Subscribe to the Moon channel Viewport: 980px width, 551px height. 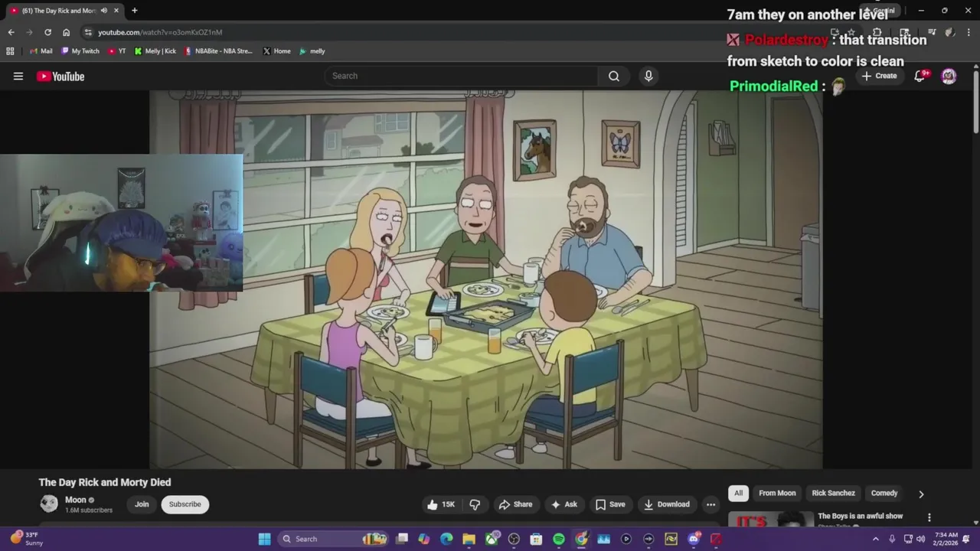pos(185,504)
